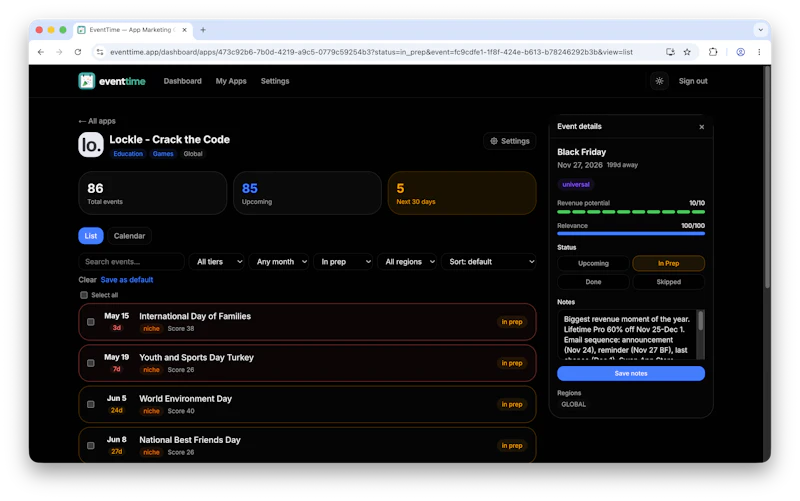This screenshot has height=501, width=800.
Task: Bookmark this page with the star icon
Action: [x=687, y=52]
